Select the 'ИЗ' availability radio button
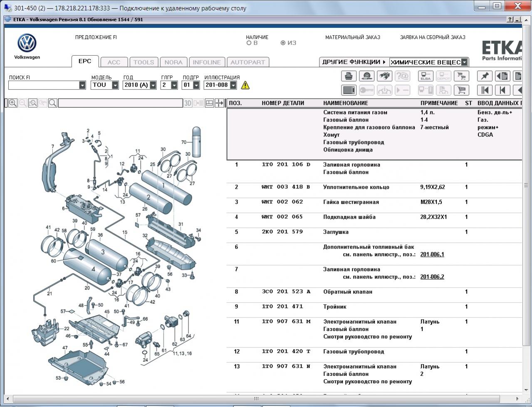 [283, 43]
